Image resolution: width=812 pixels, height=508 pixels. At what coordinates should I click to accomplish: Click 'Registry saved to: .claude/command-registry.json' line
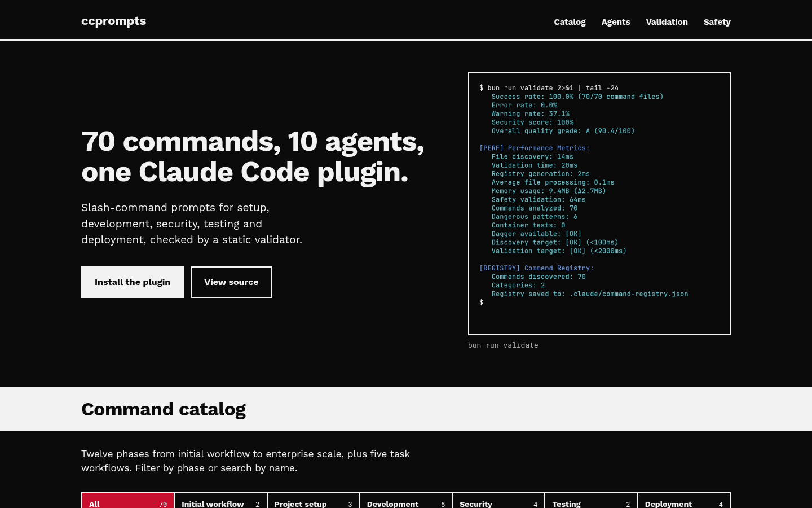589,294
